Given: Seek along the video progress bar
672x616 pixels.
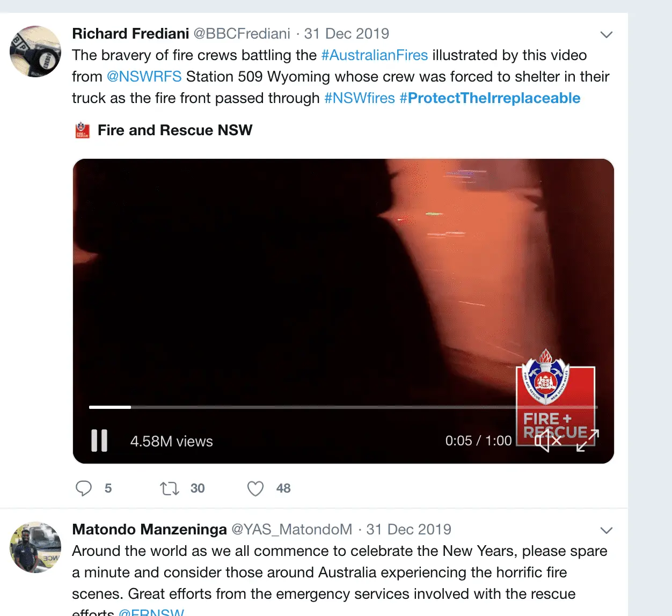Looking at the screenshot, I should (344, 407).
